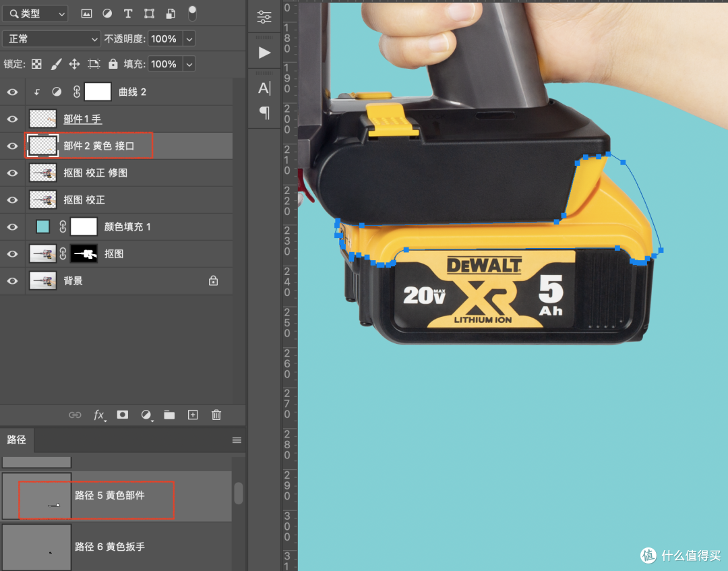Filter layers by adjustment layer icon

[107, 13]
